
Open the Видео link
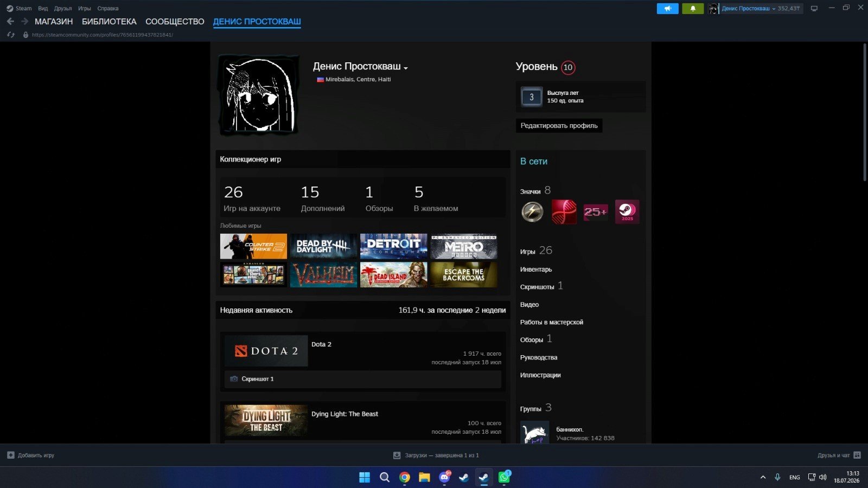[529, 305]
